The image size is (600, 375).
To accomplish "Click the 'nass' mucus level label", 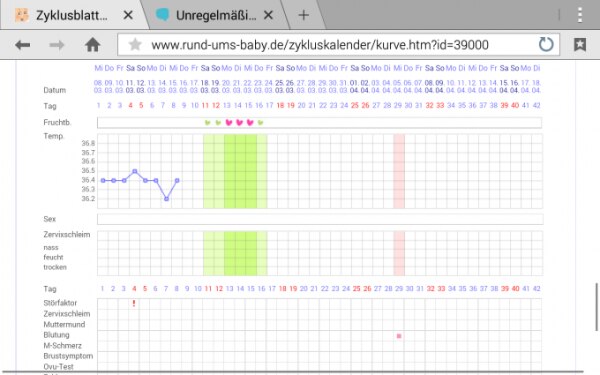I will coord(51,248).
